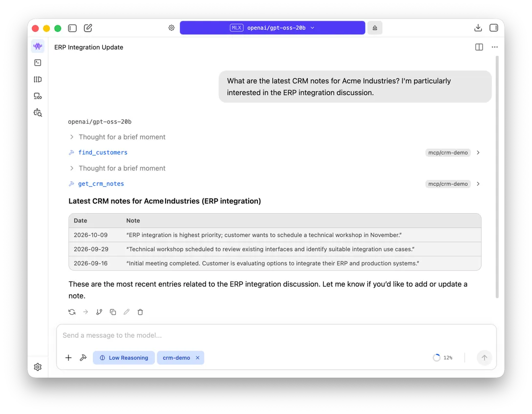Copy the assistant message
This screenshot has height=414, width=532.
click(x=113, y=312)
